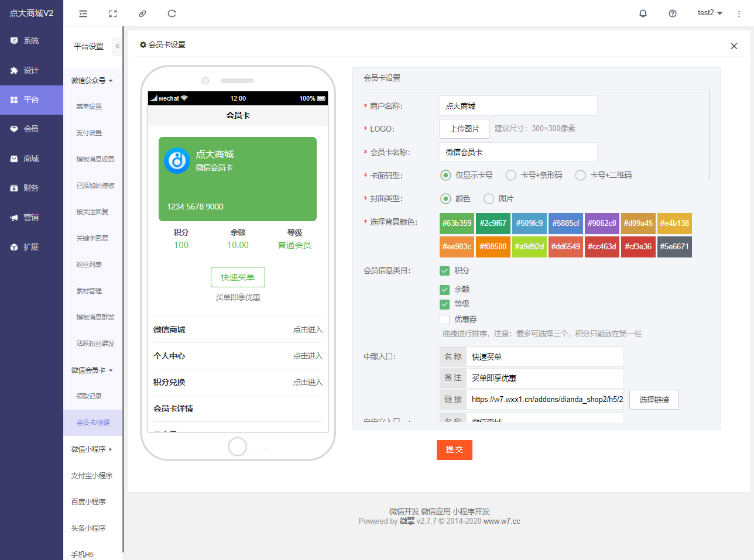Choose 颜色 cover type radio

(x=445, y=198)
